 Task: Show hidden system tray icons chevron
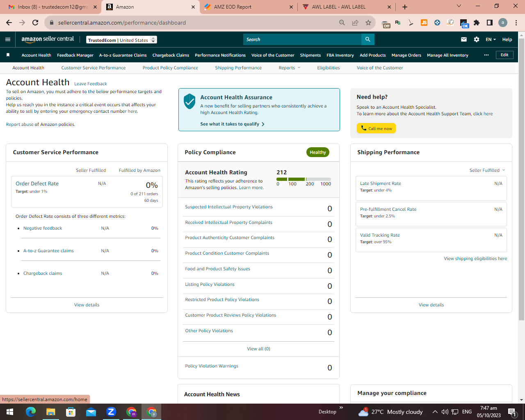(435, 412)
